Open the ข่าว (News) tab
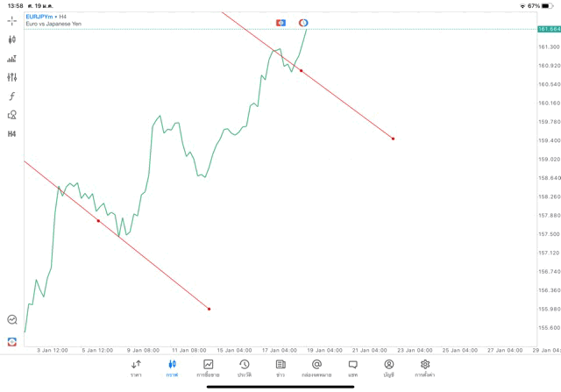This screenshot has width=561, height=392. point(280,367)
